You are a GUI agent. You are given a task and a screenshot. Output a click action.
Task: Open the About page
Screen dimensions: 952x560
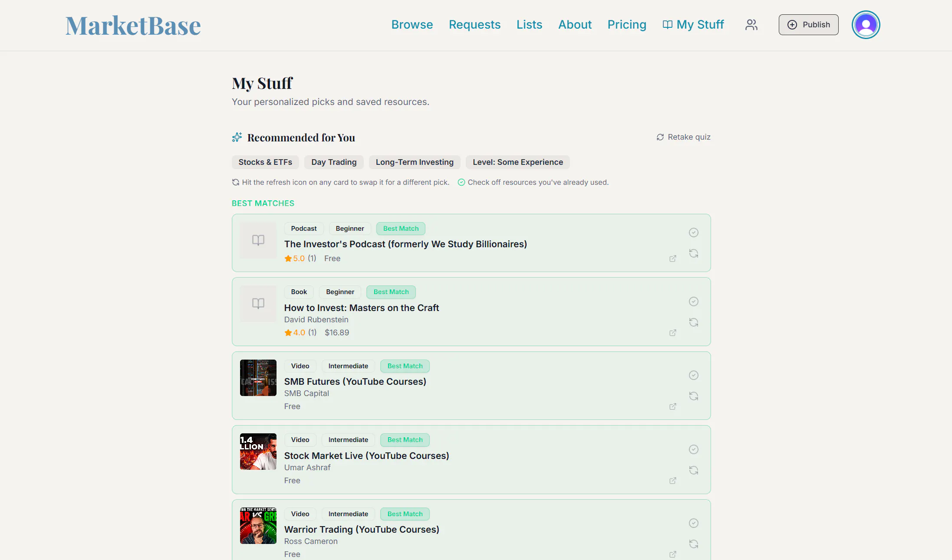(575, 25)
